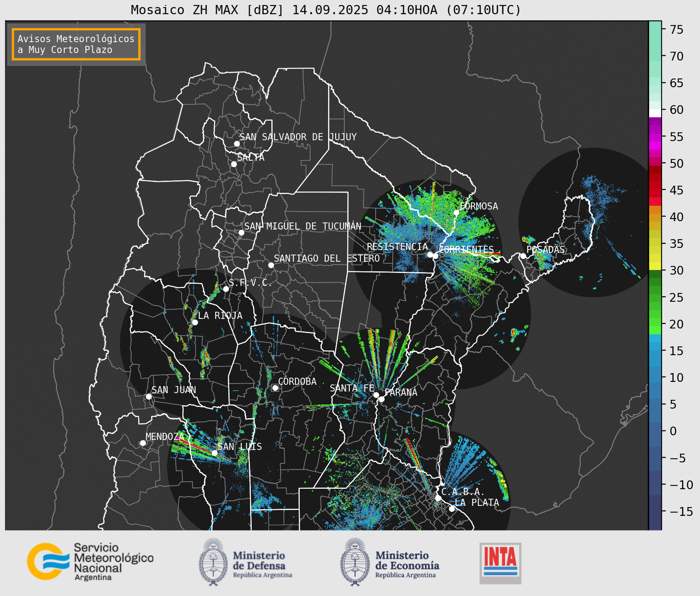
Task: Select the RESISTENCIA city dot
Action: [430, 255]
